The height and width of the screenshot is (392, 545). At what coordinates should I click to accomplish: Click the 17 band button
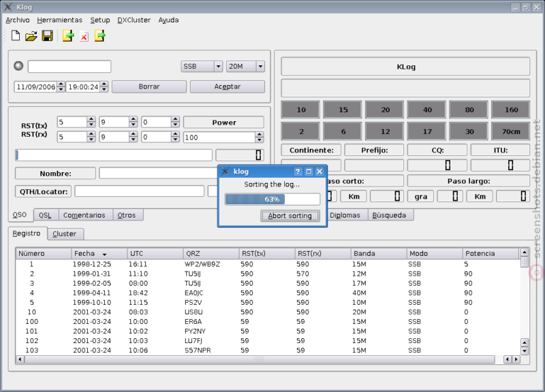(x=427, y=131)
